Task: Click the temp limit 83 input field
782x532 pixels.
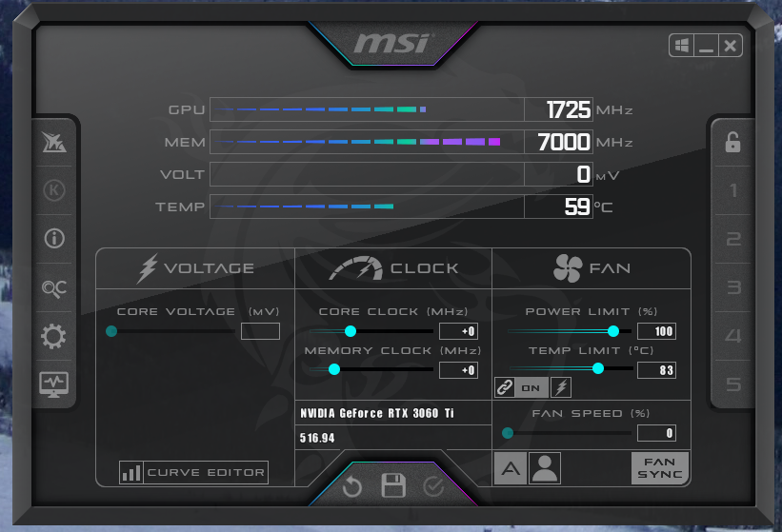Action: [657, 370]
